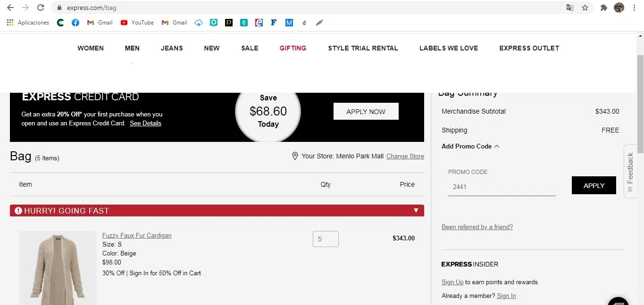Screen dimensions: 644x305
Task: Click the $343.00 item price
Action: [x=403, y=238]
